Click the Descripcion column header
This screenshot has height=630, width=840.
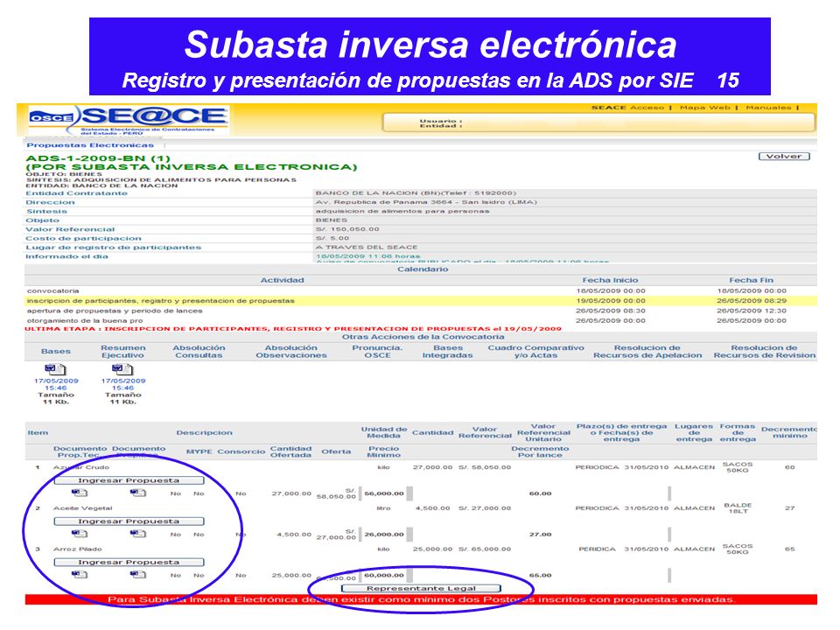[204, 433]
